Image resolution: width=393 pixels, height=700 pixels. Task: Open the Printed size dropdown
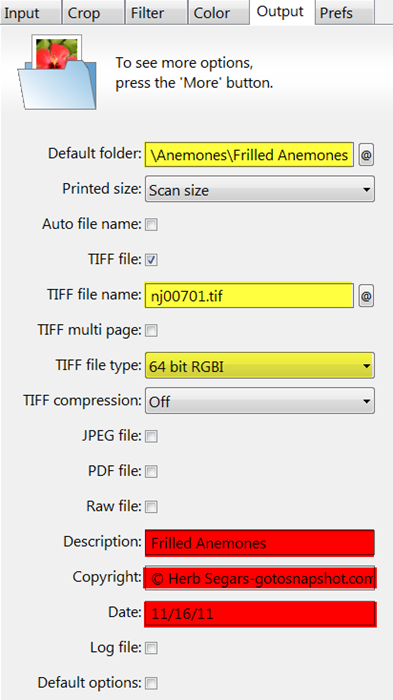coord(260,190)
